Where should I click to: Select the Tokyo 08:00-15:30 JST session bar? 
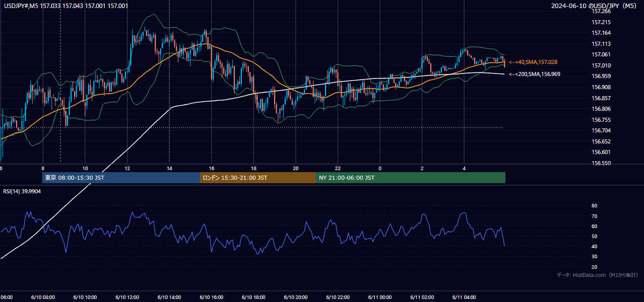121,178
